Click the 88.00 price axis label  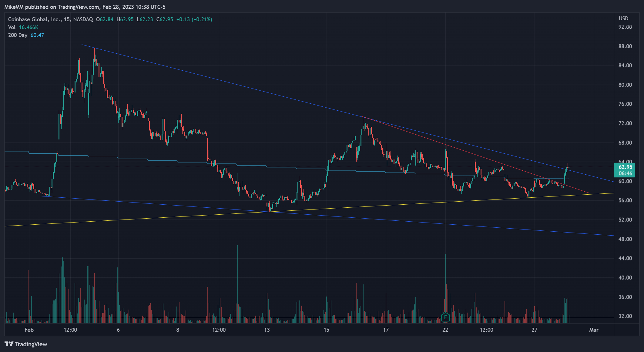(625, 46)
